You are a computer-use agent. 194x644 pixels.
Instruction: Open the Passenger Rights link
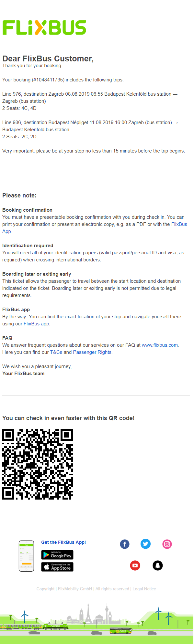[x=92, y=352]
